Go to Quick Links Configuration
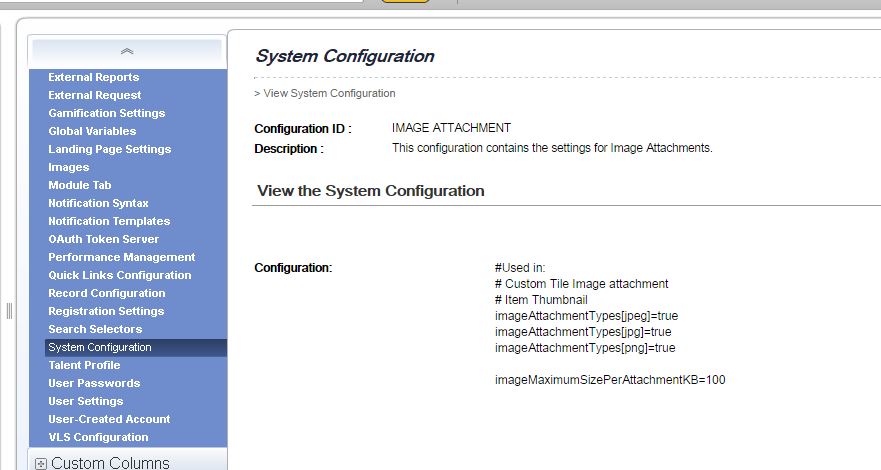881x470 pixels. (120, 275)
